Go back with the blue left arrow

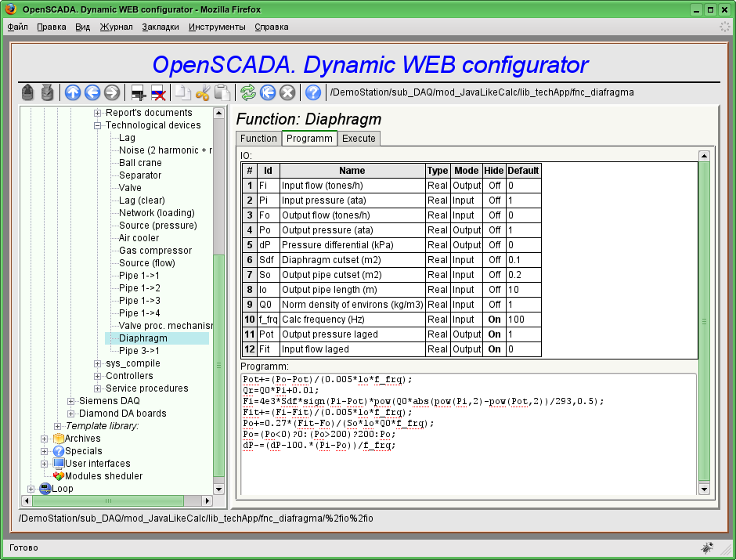click(x=92, y=92)
